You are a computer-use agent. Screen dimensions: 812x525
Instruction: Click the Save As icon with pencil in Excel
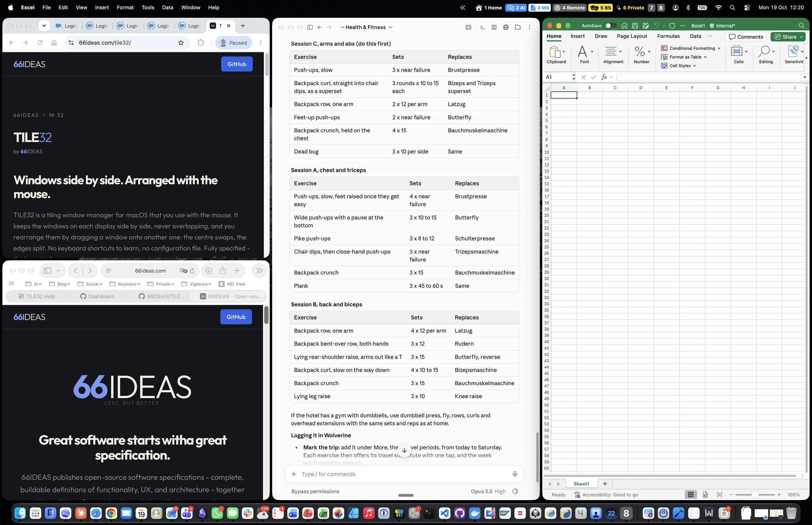(x=646, y=26)
